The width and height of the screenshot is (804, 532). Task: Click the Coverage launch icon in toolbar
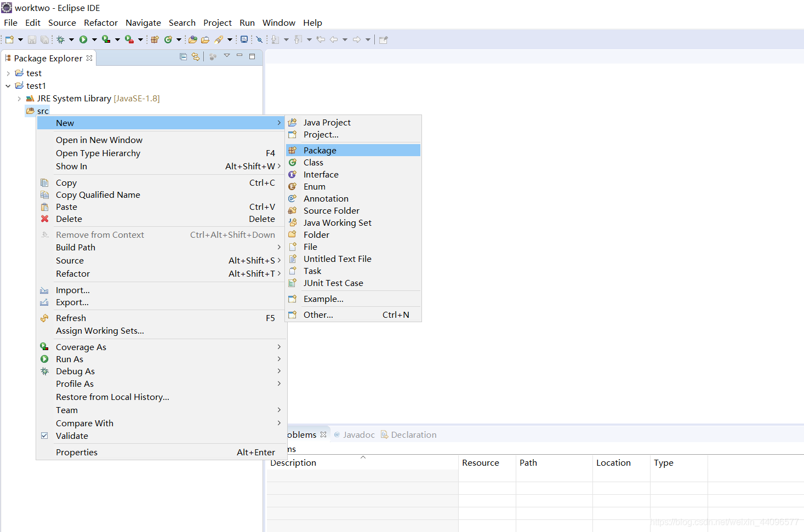click(x=106, y=39)
